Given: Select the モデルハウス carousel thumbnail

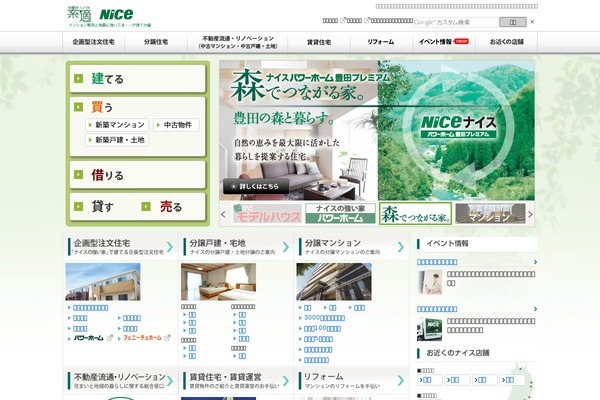Looking at the screenshot, I should click(x=267, y=214).
